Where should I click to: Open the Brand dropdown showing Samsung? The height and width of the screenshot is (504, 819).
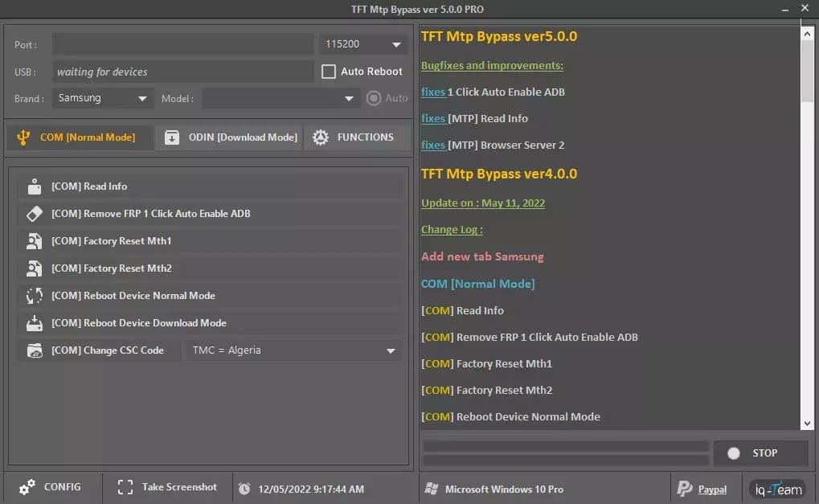[101, 97]
